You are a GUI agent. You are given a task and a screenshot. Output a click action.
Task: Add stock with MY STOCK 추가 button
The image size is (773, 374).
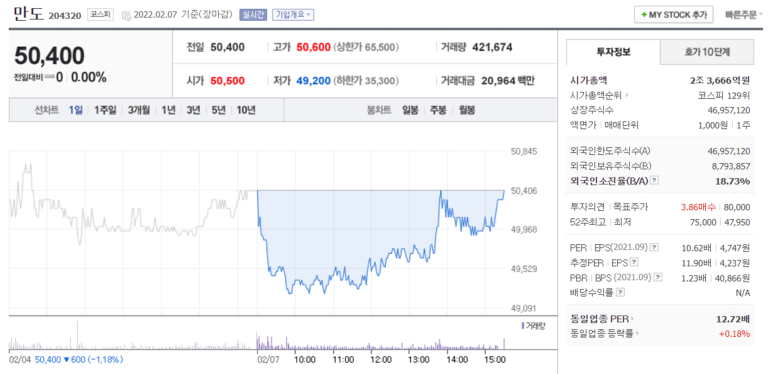[x=673, y=15]
